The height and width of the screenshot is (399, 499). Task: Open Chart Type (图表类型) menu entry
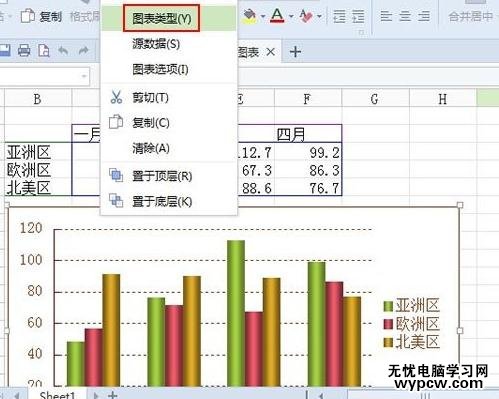pos(169,18)
